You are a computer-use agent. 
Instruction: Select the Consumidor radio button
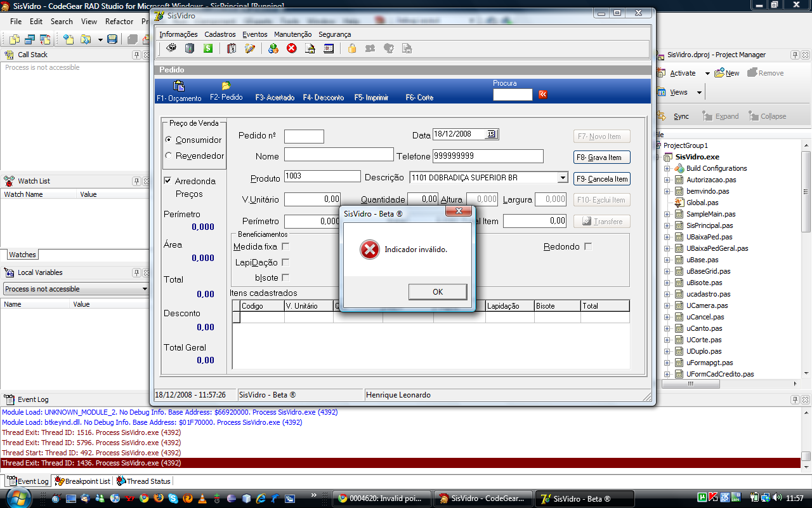pos(168,140)
